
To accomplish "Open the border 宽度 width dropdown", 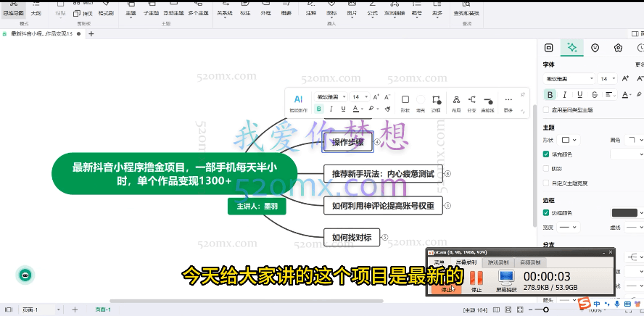I will tap(568, 227).
